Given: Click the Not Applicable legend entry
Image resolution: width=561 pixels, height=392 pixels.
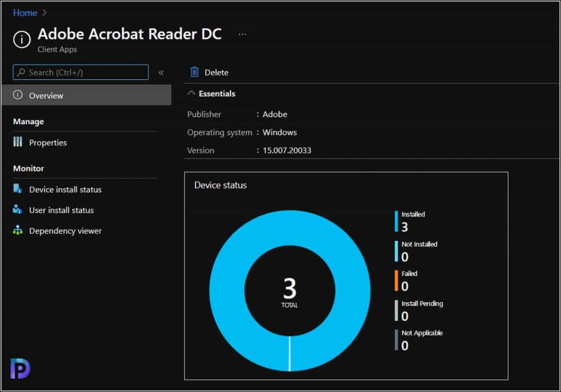Looking at the screenshot, I should point(419,340).
